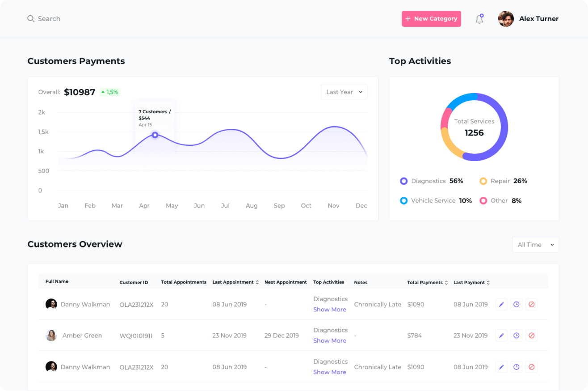Click pencil icon in last Danny Walkman row
Screen dimensions: 588x391
[501, 367]
